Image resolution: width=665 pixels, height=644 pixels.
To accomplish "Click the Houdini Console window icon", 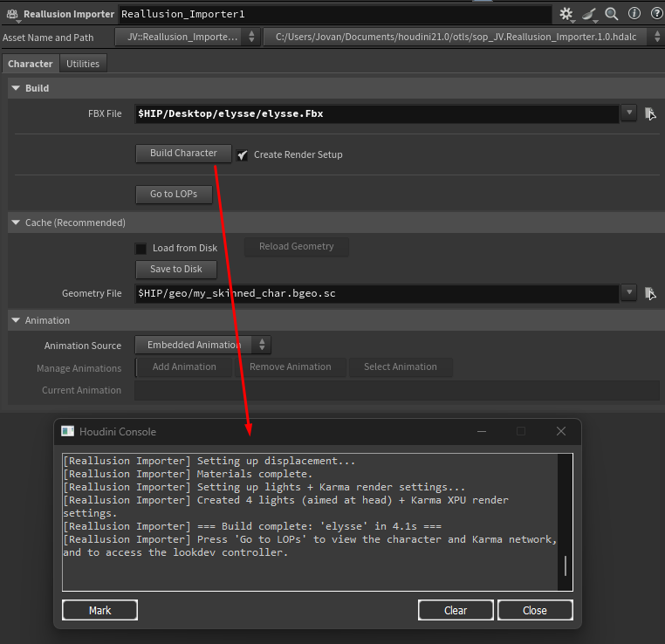I will (x=67, y=432).
